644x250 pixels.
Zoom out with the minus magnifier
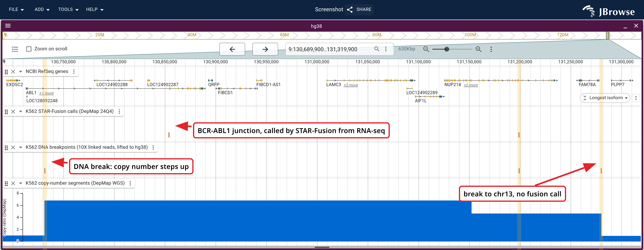click(x=426, y=49)
